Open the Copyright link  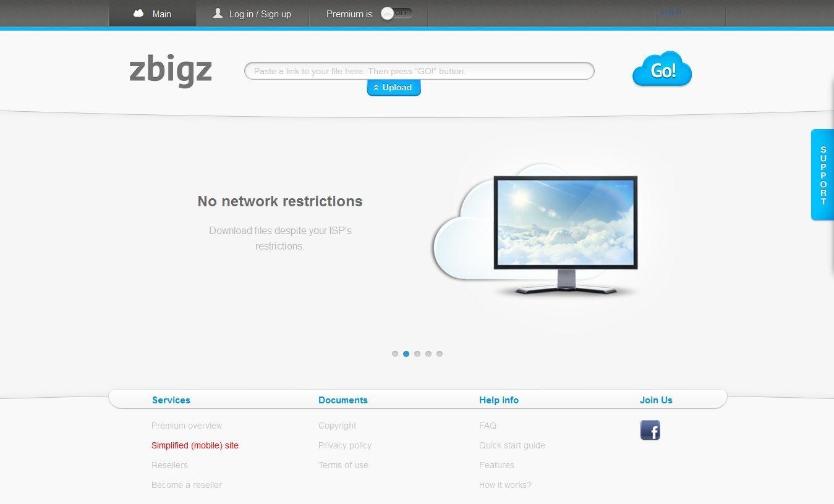(x=337, y=426)
